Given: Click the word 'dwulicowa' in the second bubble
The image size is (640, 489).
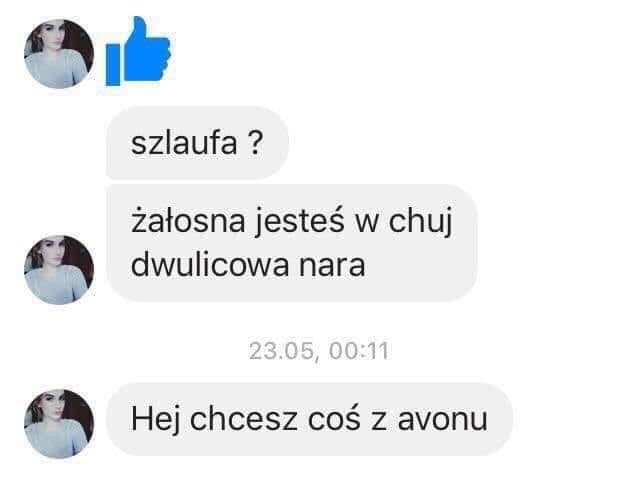Looking at the screenshot, I should tap(210, 265).
